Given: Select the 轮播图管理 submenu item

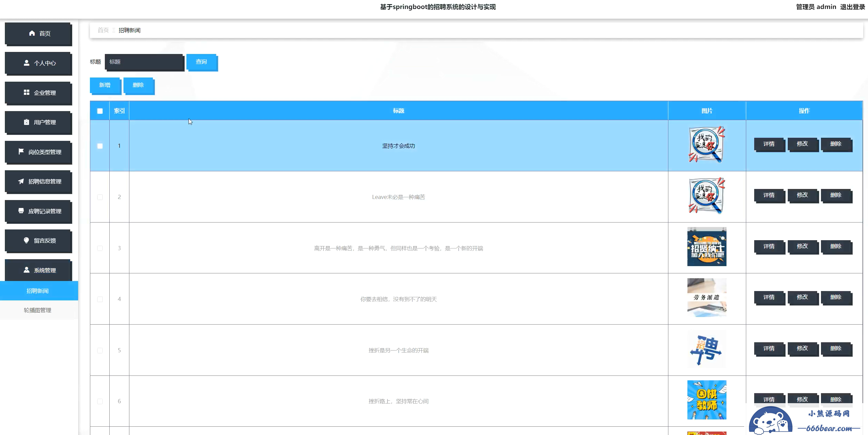Looking at the screenshot, I should [39, 310].
